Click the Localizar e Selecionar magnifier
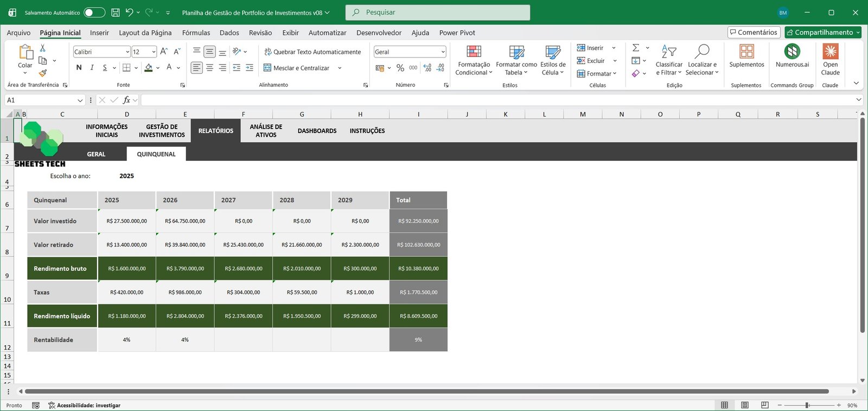Screen dimensions: 868x411 click(x=701, y=52)
